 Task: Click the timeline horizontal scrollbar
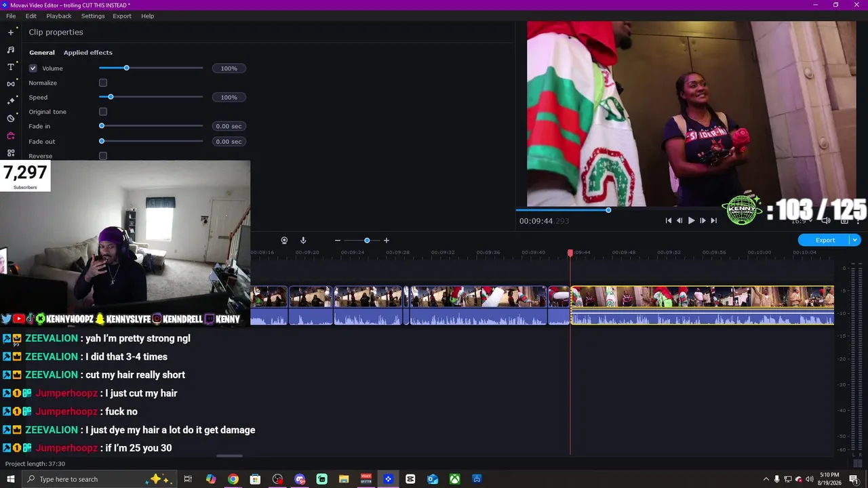tap(229, 456)
